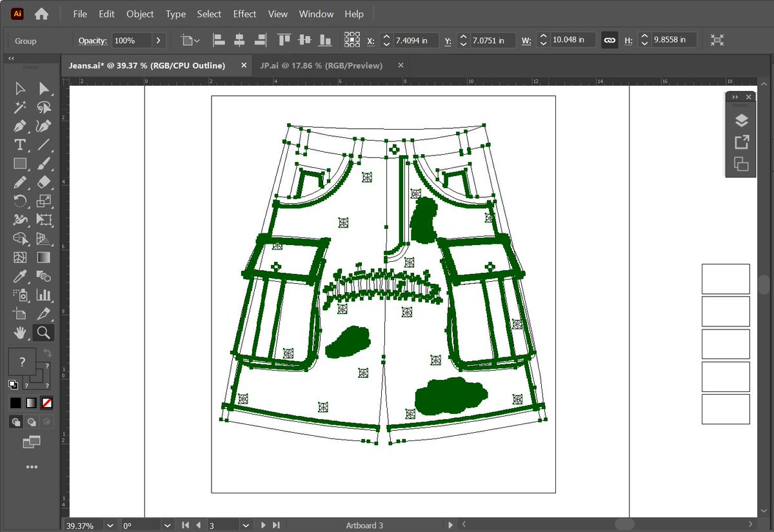Viewport: 774px width, 532px height.
Task: Choose the Symbol Sprayer tool
Action: point(20,295)
